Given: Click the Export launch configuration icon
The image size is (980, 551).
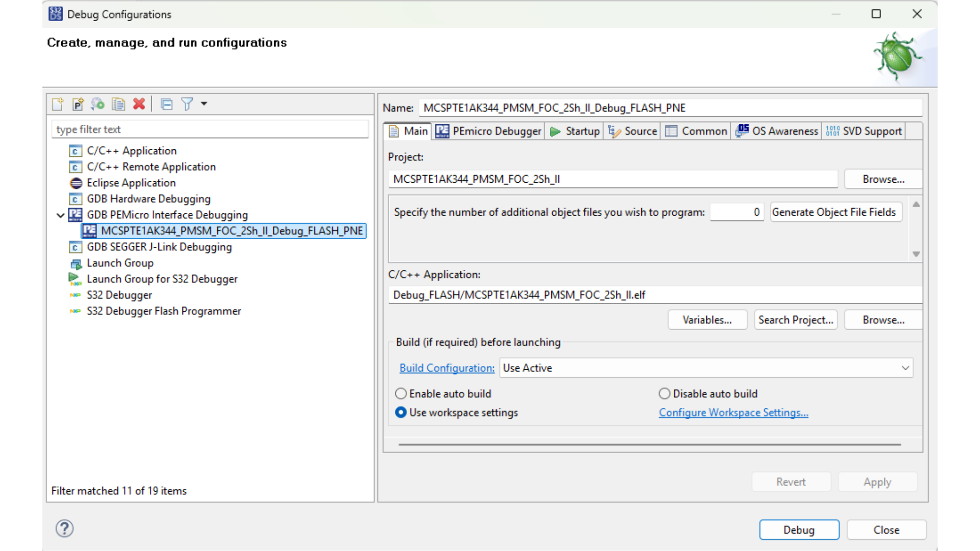Looking at the screenshot, I should pyautogui.click(x=98, y=104).
